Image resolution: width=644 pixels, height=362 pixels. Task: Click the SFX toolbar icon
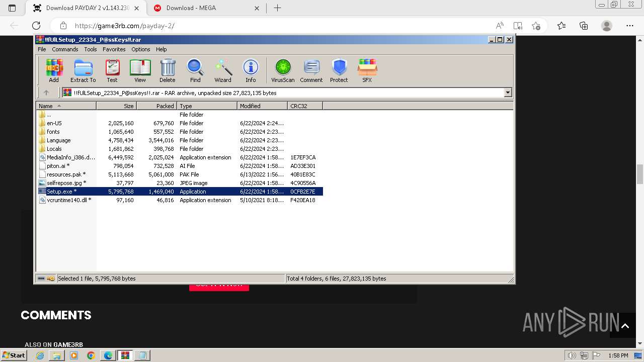pyautogui.click(x=367, y=70)
